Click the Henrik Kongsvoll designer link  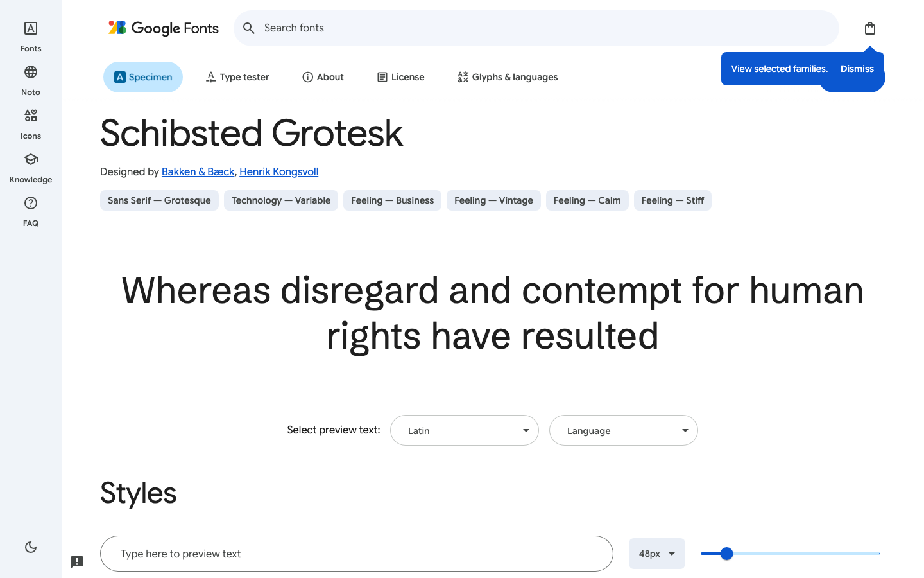[278, 171]
